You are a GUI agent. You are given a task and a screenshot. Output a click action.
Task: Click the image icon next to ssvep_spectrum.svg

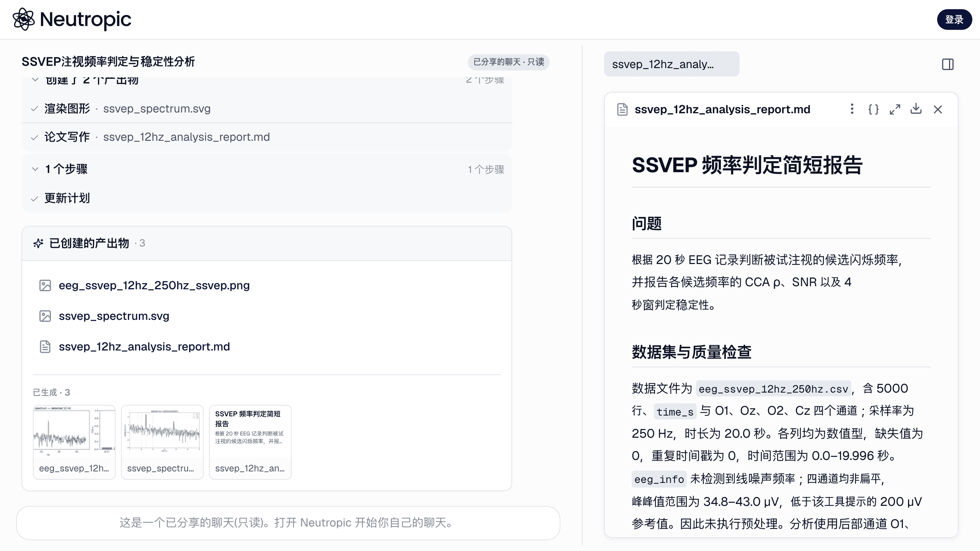coord(45,316)
